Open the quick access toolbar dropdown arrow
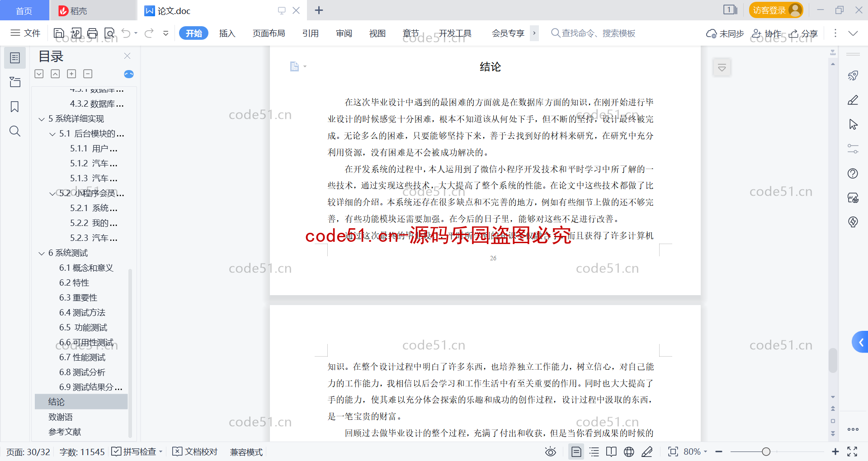Viewport: 868px width, 461px height. coord(166,33)
